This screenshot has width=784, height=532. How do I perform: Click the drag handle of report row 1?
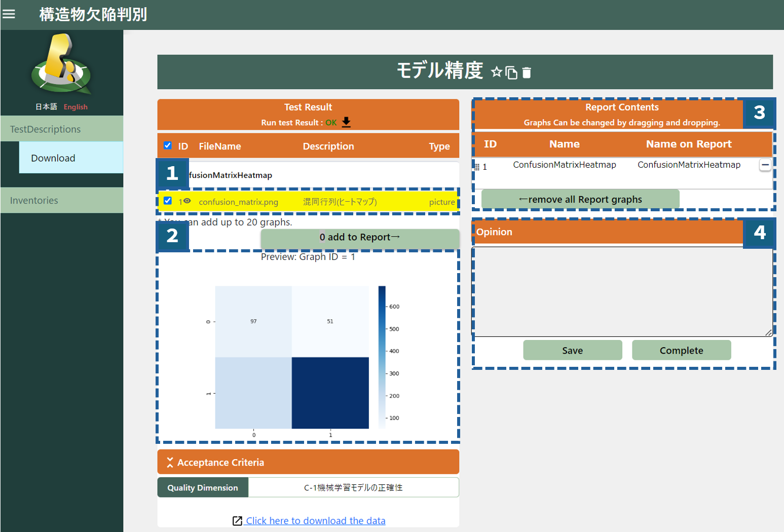tap(477, 167)
